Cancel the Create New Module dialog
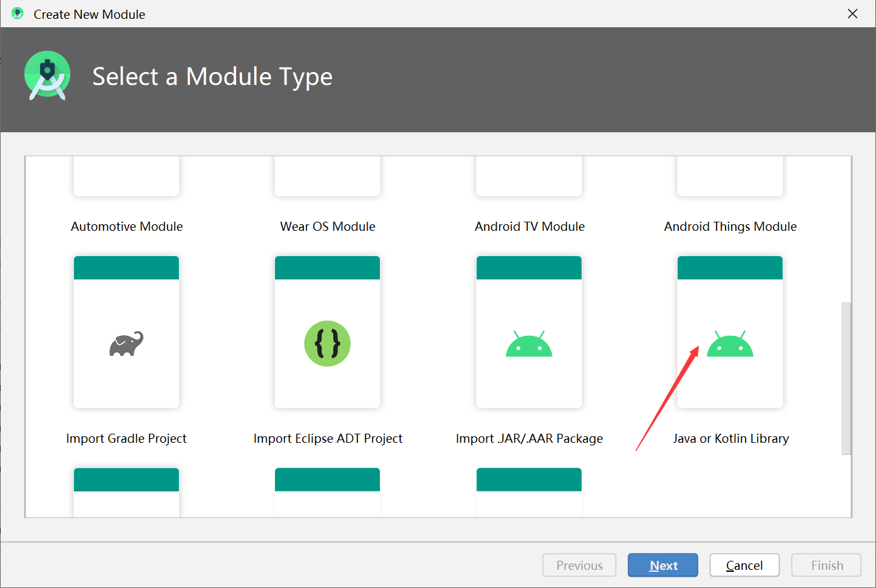This screenshot has width=876, height=588. [744, 565]
